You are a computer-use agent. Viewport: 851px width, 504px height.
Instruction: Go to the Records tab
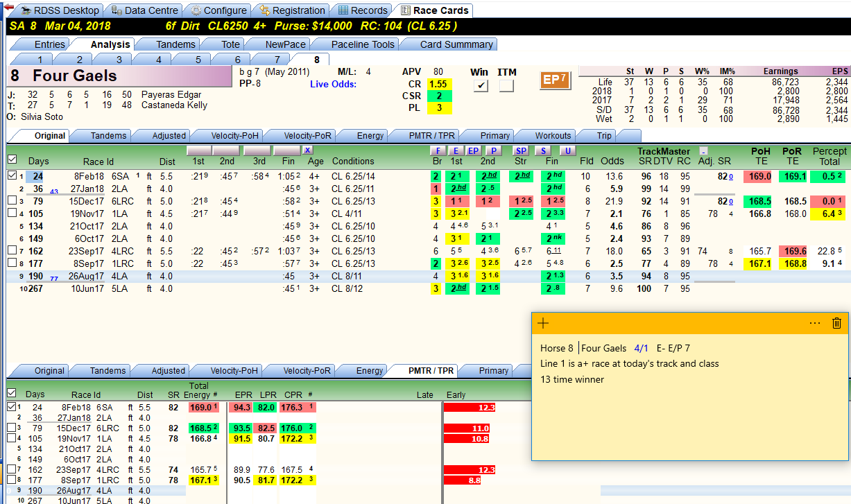point(363,10)
